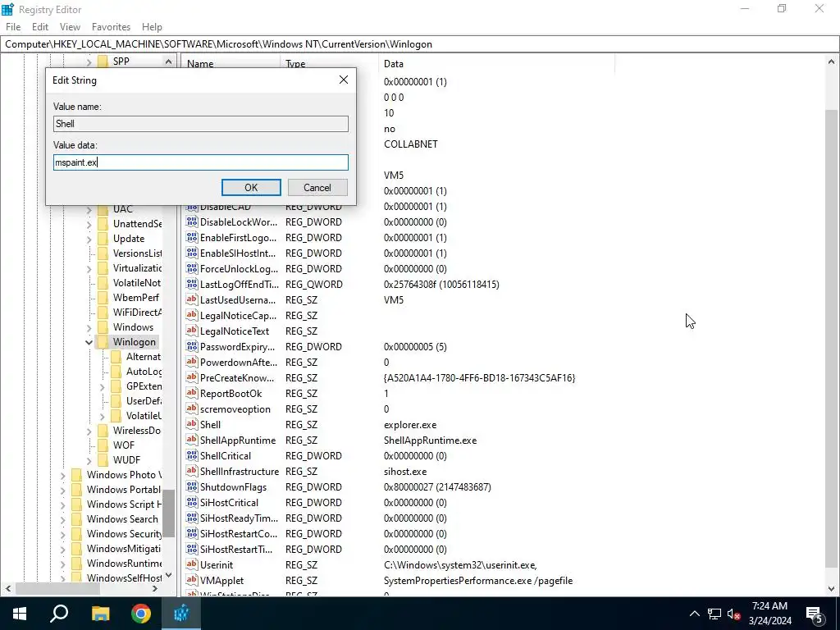Select the WbemPerf key
This screenshot has height=630, width=840.
[136, 297]
